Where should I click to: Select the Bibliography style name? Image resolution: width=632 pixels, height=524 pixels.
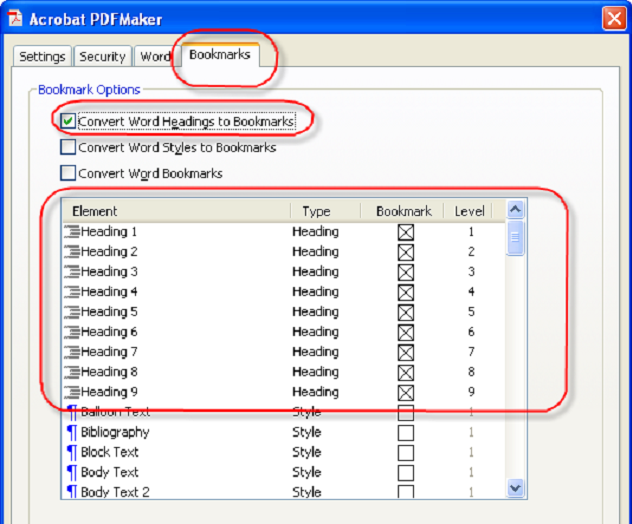(115, 432)
